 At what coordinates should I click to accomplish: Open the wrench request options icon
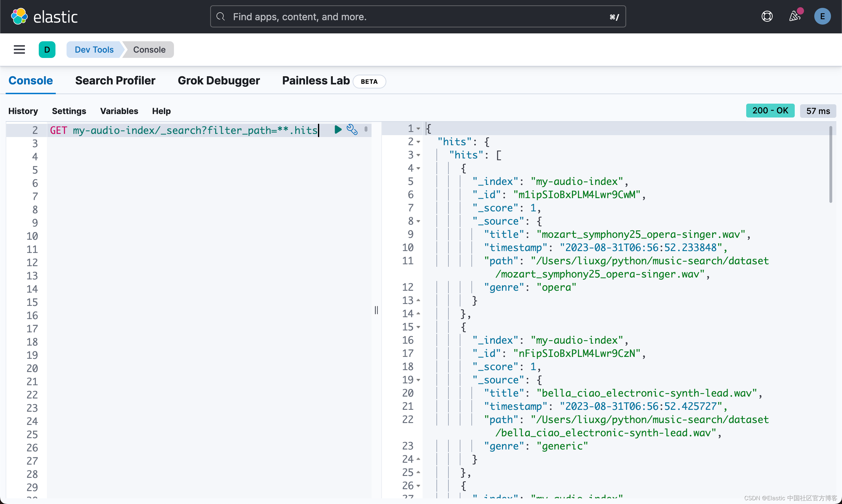point(352,129)
